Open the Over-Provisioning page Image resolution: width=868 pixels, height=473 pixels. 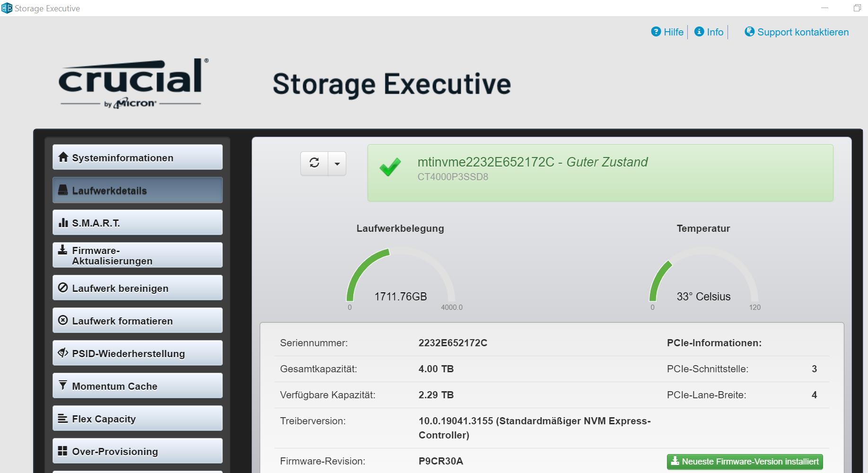[138, 451]
